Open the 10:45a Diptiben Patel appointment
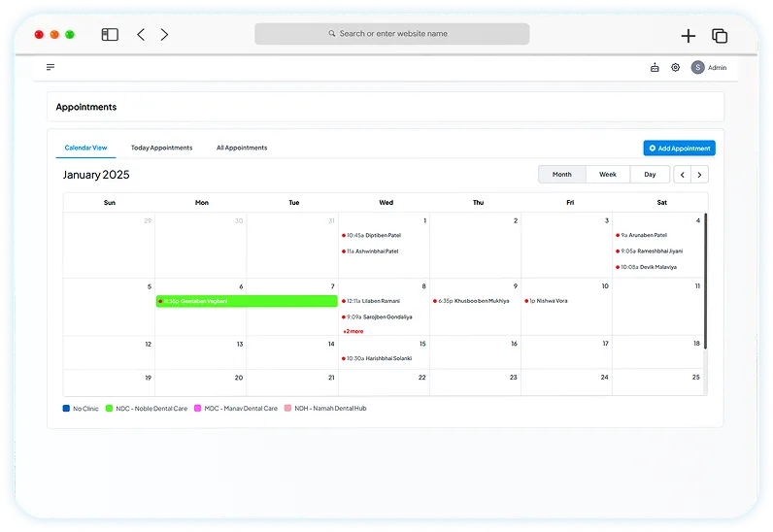773x532 pixels. pyautogui.click(x=371, y=235)
